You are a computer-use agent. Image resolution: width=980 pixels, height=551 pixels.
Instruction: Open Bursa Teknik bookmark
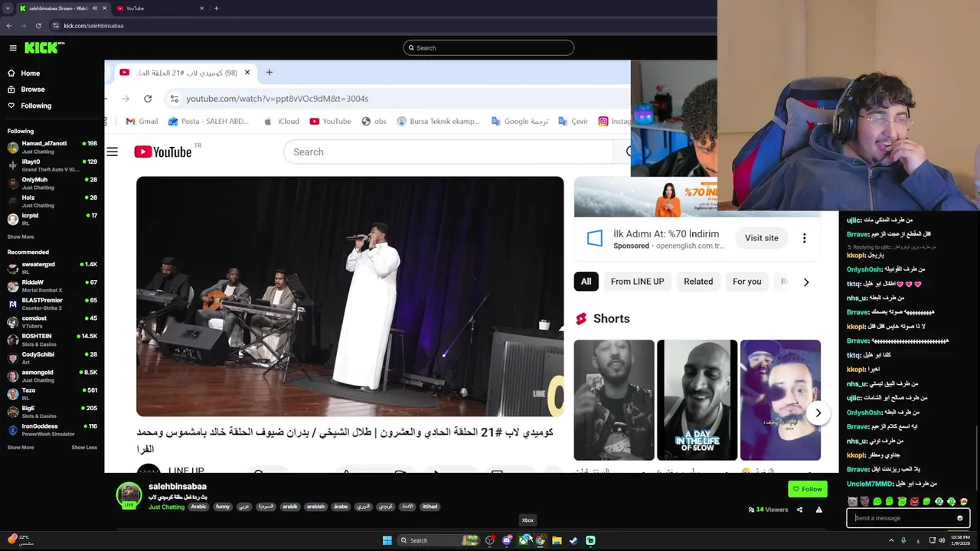[x=438, y=121]
